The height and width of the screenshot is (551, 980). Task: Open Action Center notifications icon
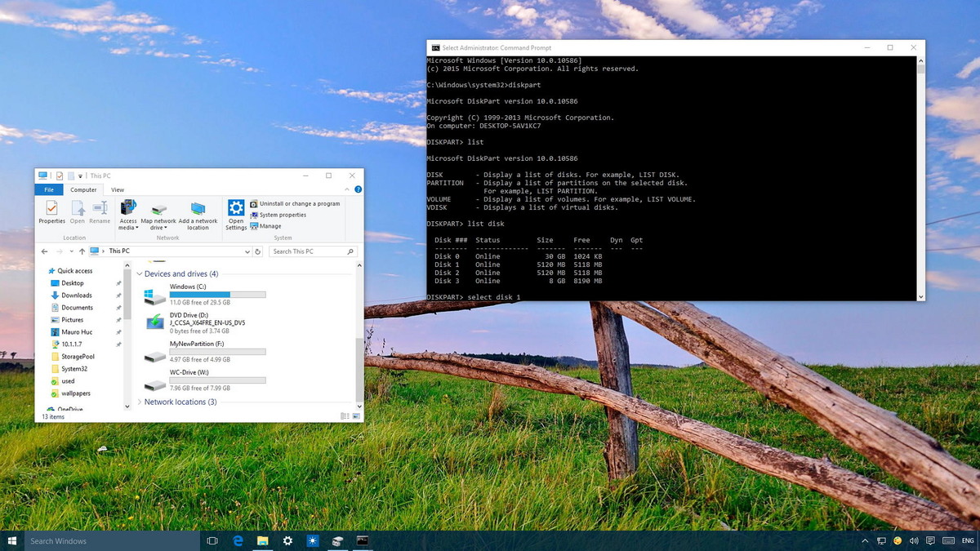click(930, 540)
